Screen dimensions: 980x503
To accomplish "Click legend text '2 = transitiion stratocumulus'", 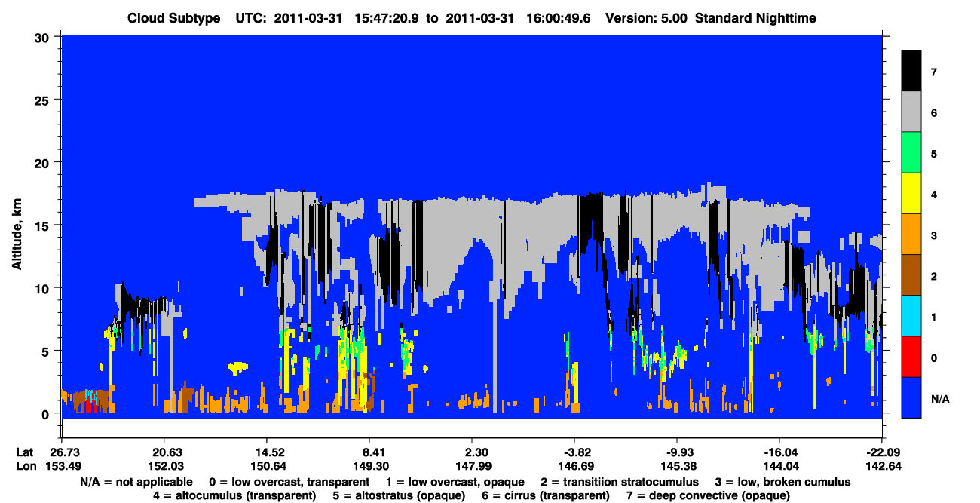I will click(620, 482).
